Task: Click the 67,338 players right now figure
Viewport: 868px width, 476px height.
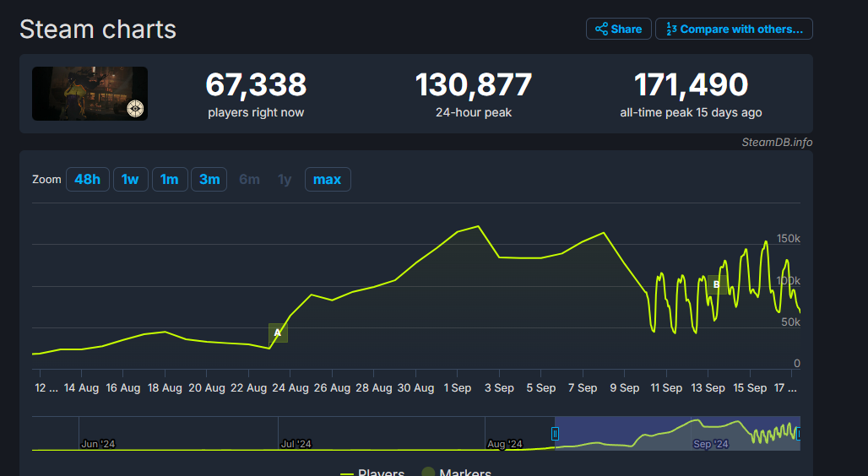Action: pyautogui.click(x=256, y=84)
